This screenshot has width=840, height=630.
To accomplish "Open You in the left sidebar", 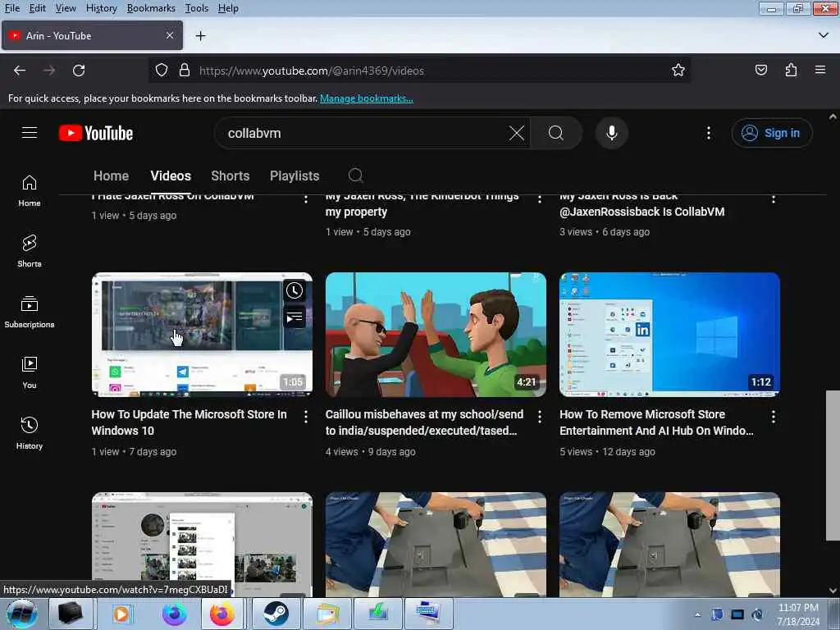I will pyautogui.click(x=30, y=372).
